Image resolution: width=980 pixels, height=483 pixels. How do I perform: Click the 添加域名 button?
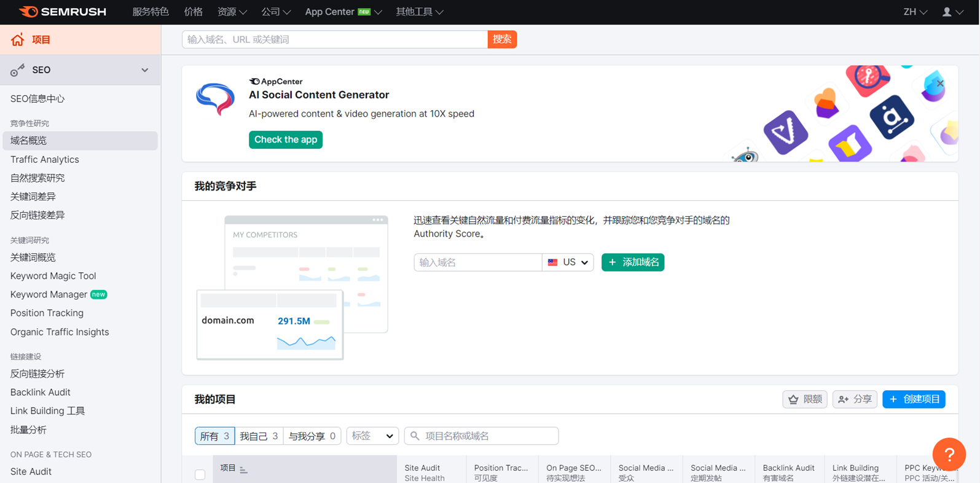point(633,262)
